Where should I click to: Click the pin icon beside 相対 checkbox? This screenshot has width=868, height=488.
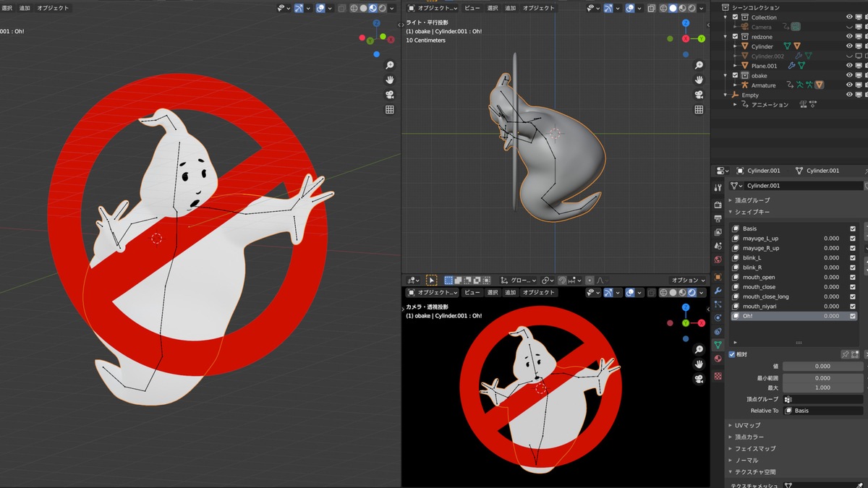(845, 354)
